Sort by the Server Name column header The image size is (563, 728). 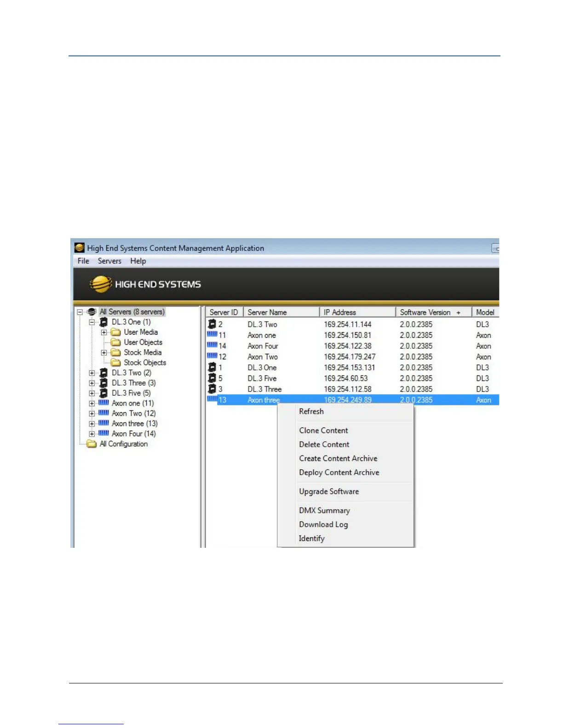281,312
